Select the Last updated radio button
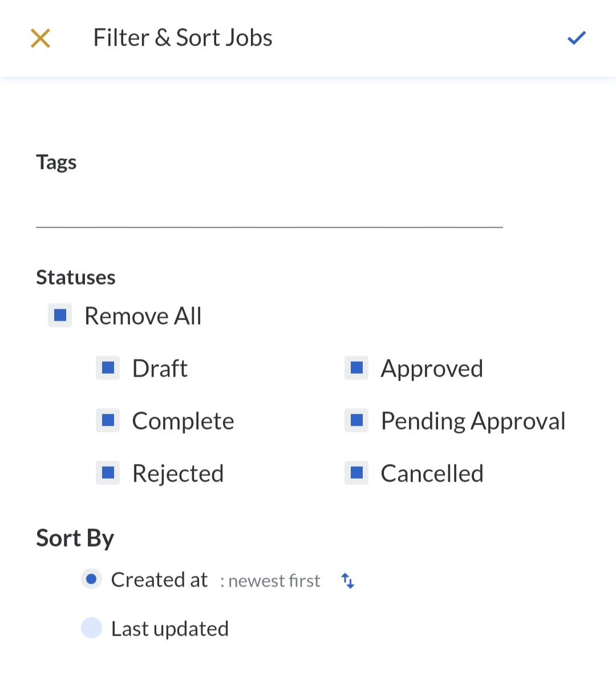Viewport: 616px width, 683px height. point(91,628)
